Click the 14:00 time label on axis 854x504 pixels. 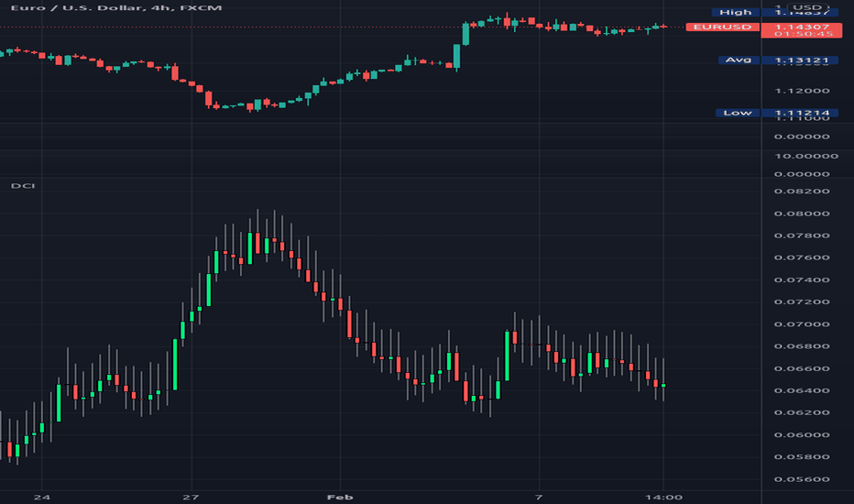coord(663,497)
